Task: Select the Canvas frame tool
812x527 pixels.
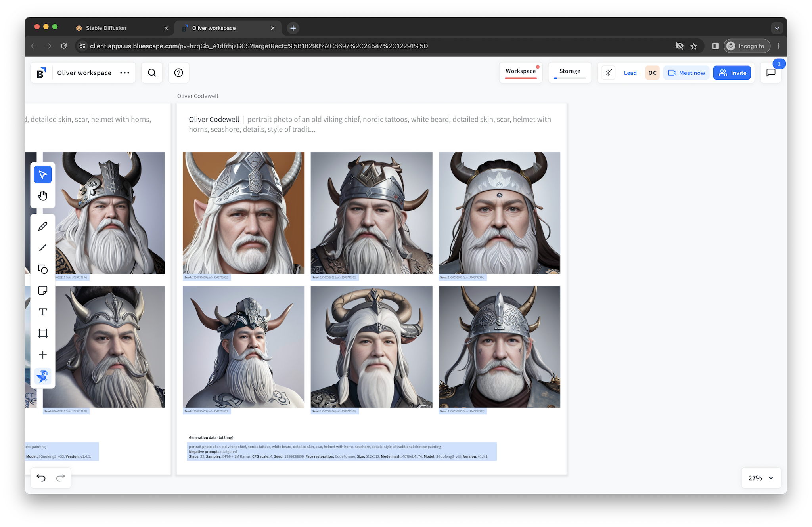Action: click(43, 333)
